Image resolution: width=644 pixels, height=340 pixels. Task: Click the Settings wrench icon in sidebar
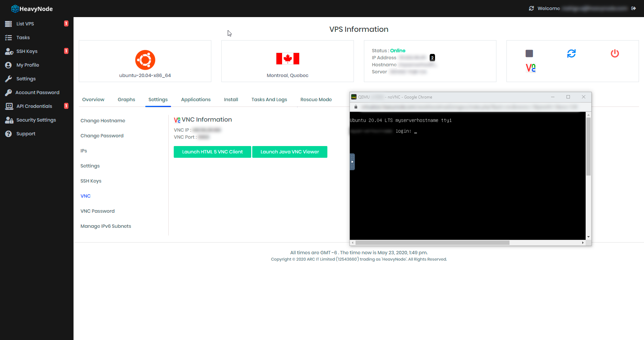[x=8, y=79]
